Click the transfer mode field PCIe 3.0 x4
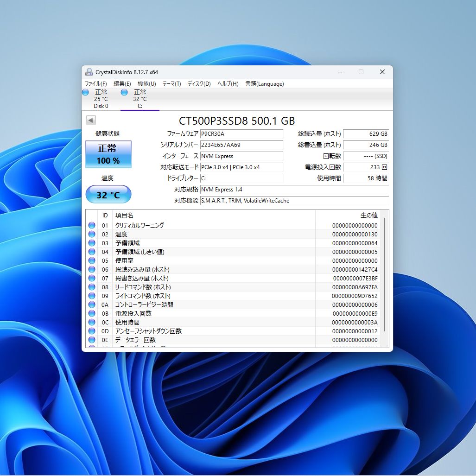The height and width of the screenshot is (476, 476). click(x=241, y=167)
